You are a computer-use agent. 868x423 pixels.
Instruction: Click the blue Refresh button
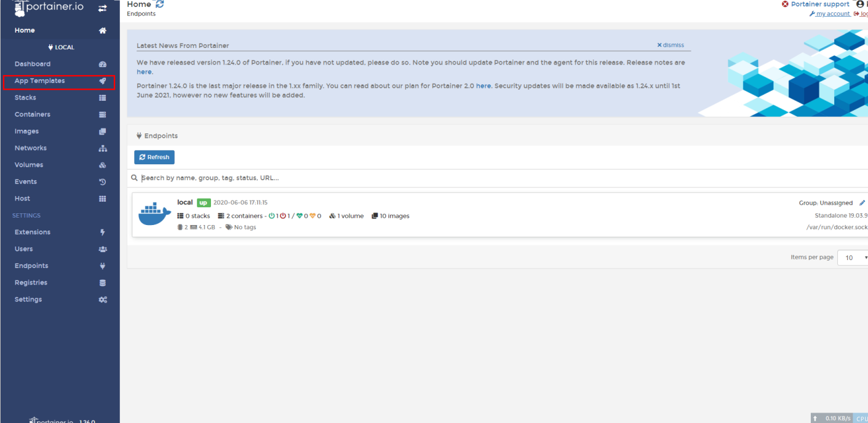pyautogui.click(x=154, y=157)
